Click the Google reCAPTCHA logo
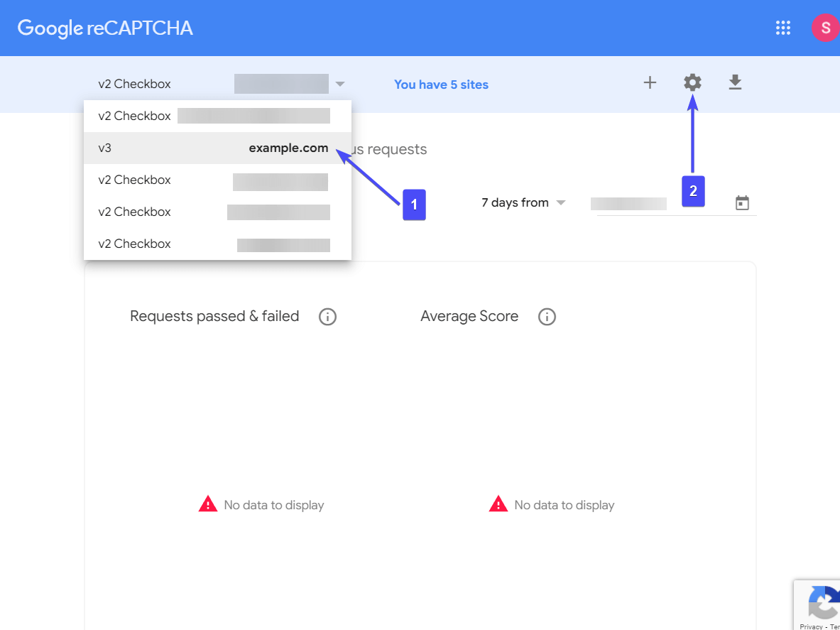This screenshot has width=840, height=630. coord(105,28)
